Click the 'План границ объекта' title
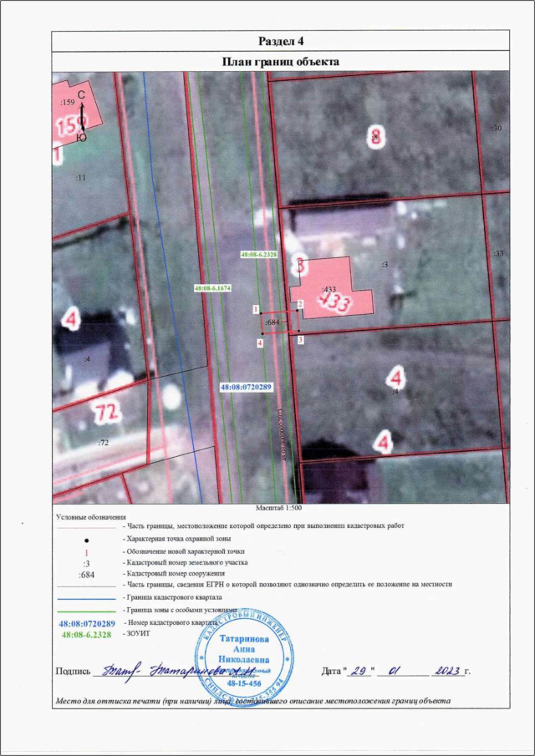The width and height of the screenshot is (535, 756). pos(280,61)
